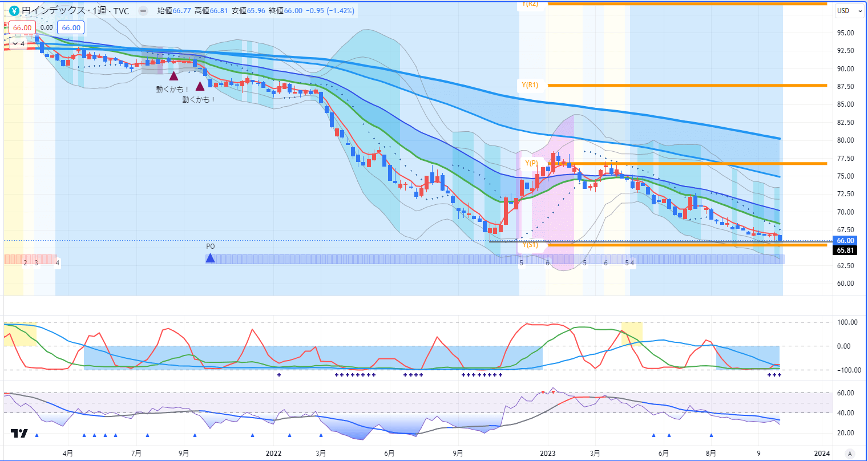Click the blue 66.00 current price label

[846, 241]
